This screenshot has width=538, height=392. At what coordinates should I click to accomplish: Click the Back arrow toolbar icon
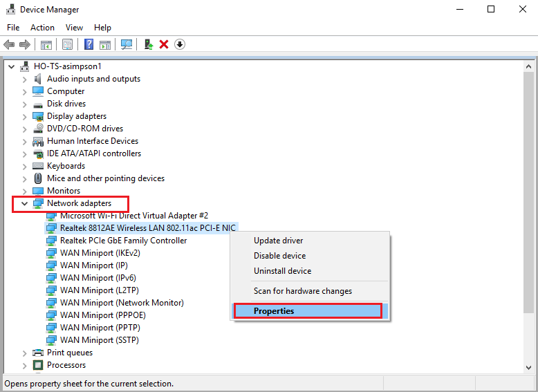click(x=9, y=44)
